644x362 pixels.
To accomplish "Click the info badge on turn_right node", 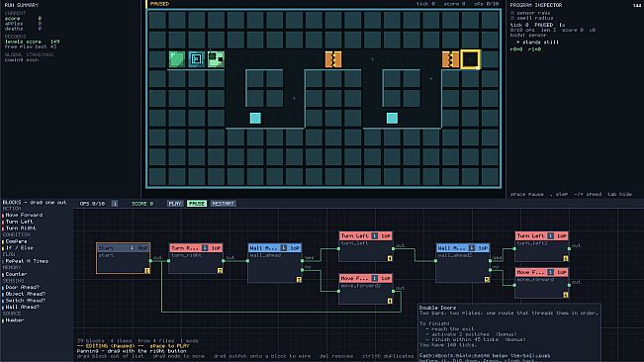I will (205, 248).
